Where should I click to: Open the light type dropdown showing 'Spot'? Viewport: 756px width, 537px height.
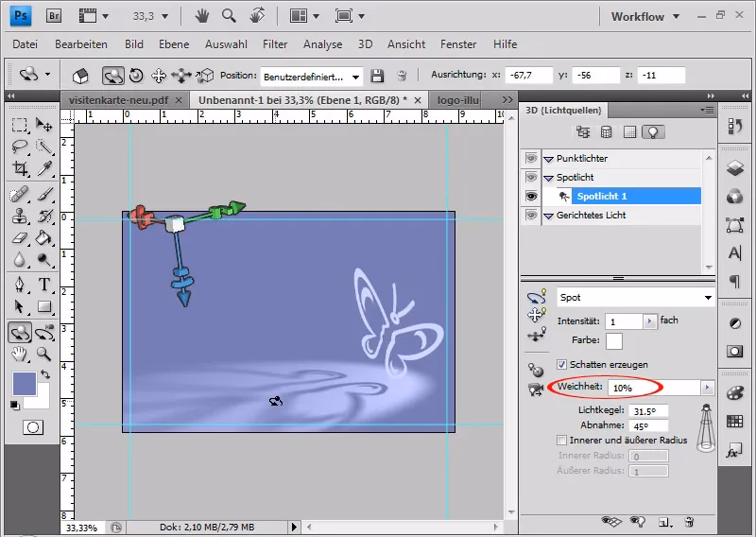[x=635, y=297]
